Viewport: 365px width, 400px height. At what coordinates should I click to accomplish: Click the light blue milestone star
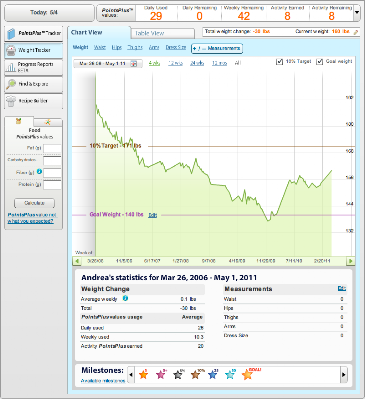pyautogui.click(x=230, y=374)
